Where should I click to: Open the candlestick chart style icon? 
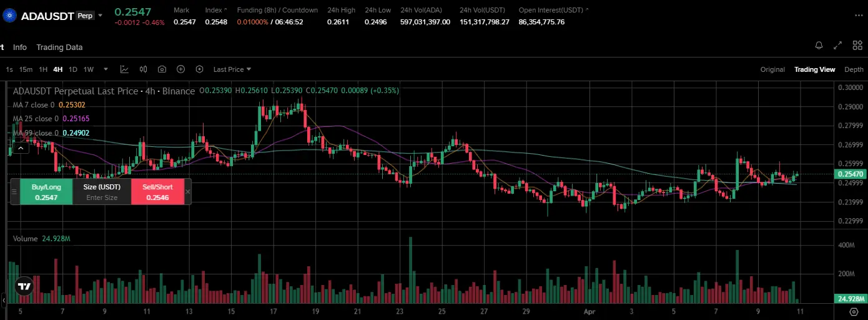pos(143,69)
